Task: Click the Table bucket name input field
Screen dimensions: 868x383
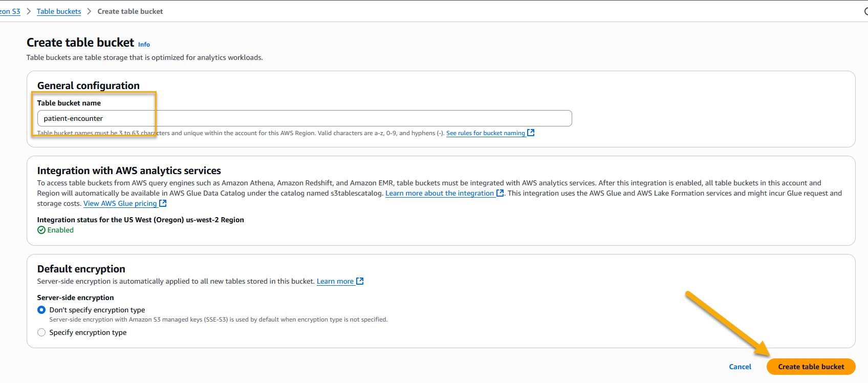Action: [x=305, y=118]
